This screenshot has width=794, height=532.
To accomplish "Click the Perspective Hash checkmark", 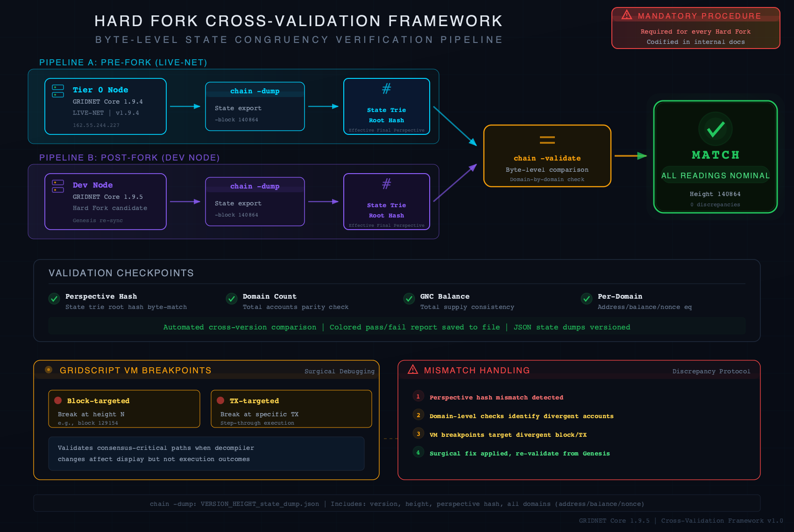I will coord(54,299).
